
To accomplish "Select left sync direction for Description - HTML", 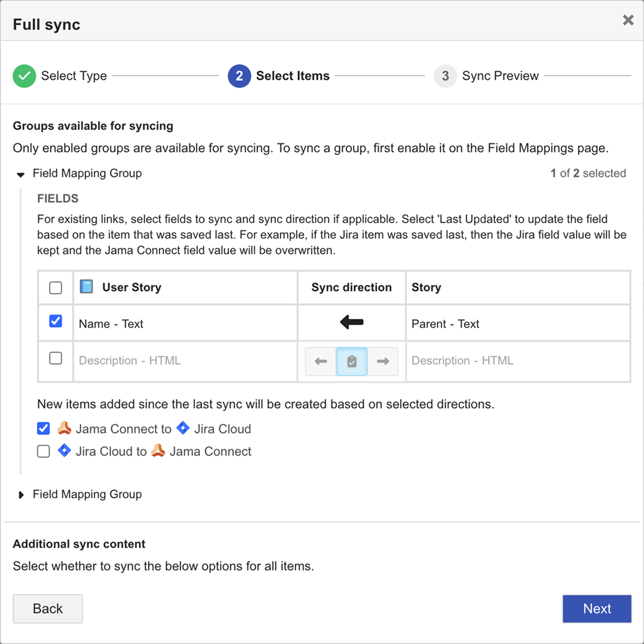I will (320, 362).
